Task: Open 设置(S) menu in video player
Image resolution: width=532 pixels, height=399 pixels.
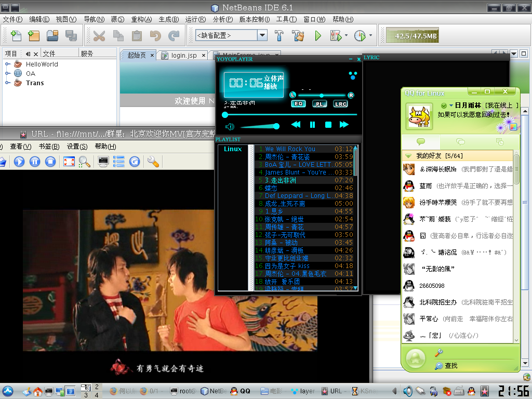Action: tap(77, 147)
